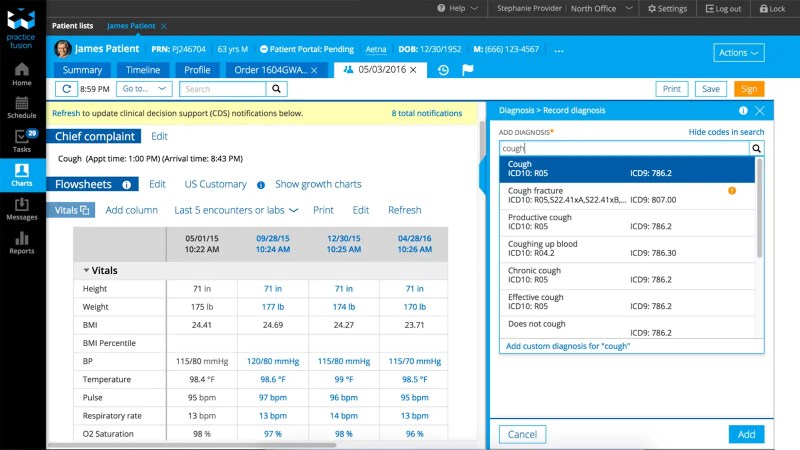Viewport: 800px width, 450px height.
Task: Open Tasks with 29 badge
Action: [x=22, y=141]
